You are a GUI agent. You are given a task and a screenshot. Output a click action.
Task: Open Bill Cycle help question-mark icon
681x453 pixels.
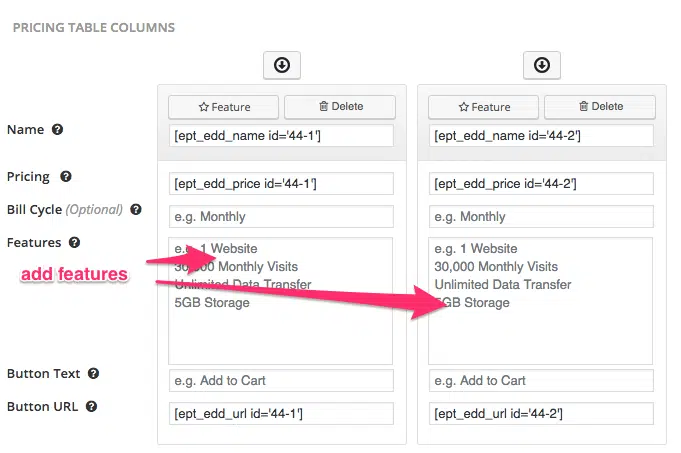coord(136,209)
